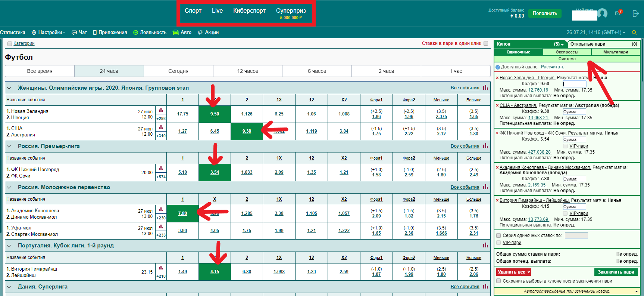Open the date and timezone dropdown
This screenshot has width=644, height=296.
pos(596,33)
